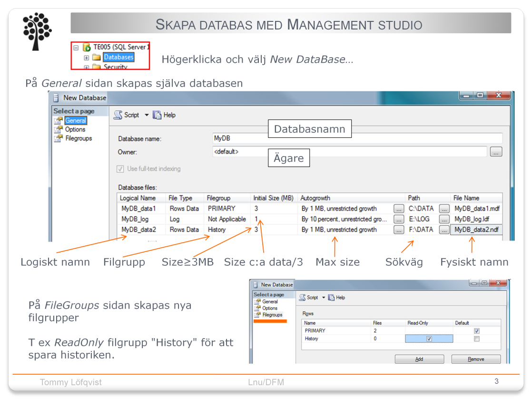Click the Not Applicable filegroup cell
532x399 pixels.
[227, 219]
